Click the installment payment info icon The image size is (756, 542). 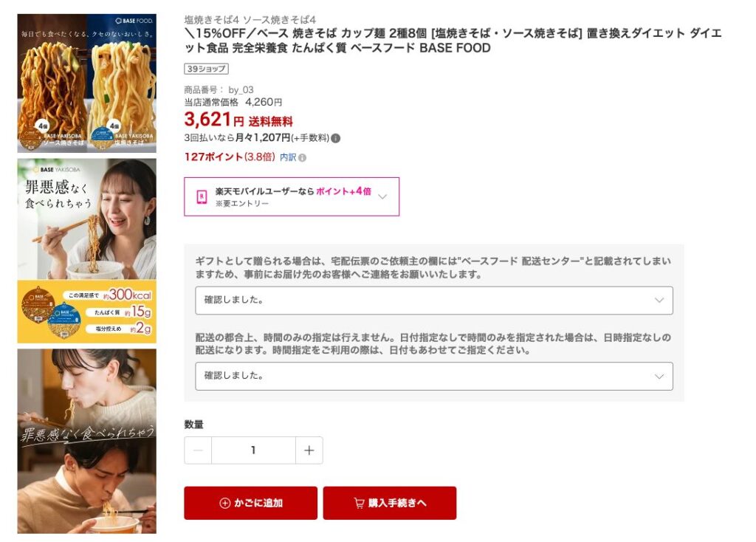pyautogui.click(x=336, y=138)
